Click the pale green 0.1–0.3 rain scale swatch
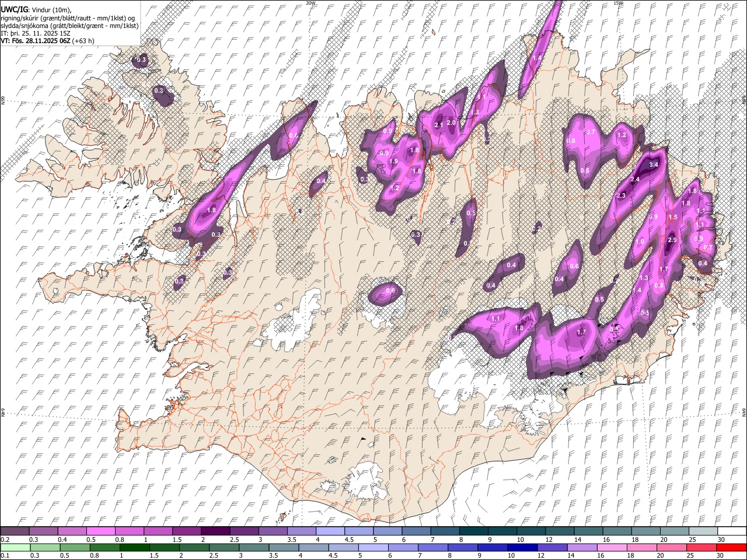This screenshot has height=560, width=747. click(16, 548)
